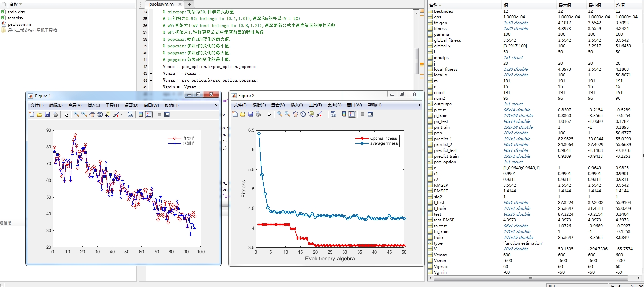
Task: Select Zoom In tool in Figure 1
Action: (x=76, y=115)
